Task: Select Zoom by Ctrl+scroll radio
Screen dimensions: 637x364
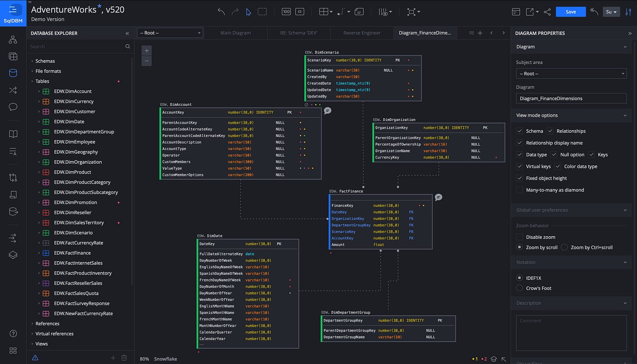Action: pyautogui.click(x=564, y=247)
